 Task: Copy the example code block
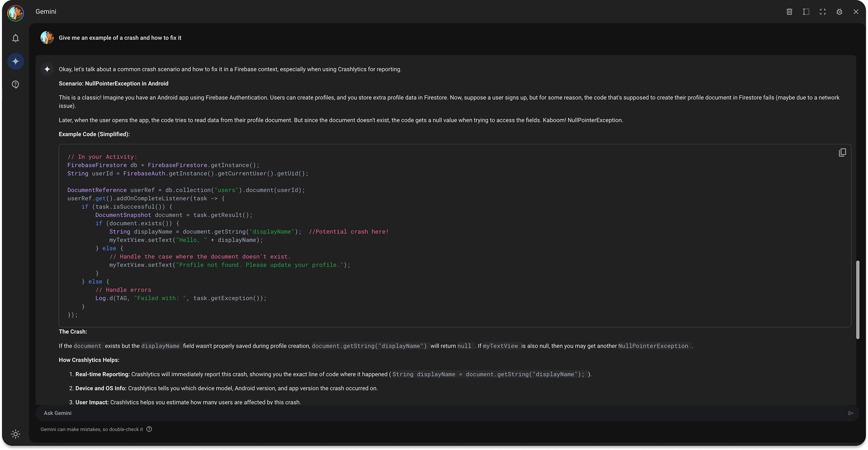[x=842, y=153]
